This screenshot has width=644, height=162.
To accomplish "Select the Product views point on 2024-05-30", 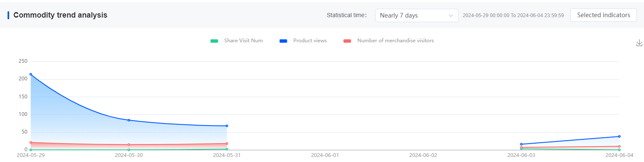I will click(129, 120).
